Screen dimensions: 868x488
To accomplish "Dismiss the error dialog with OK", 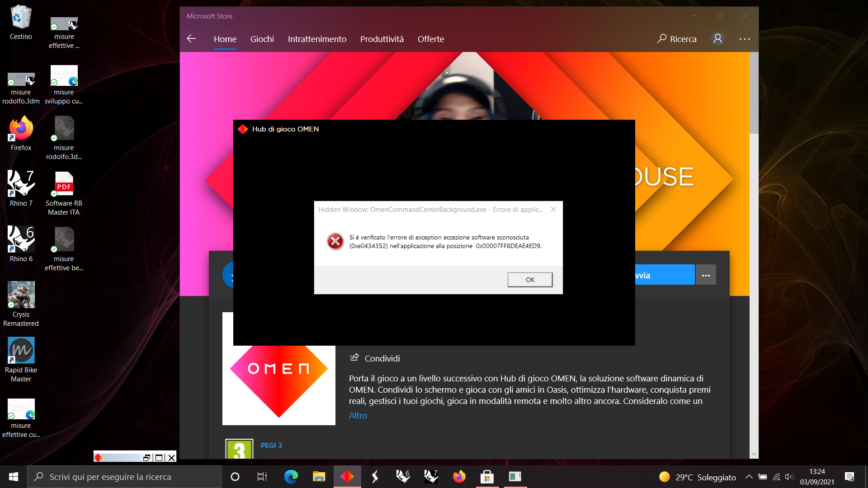I will click(529, 279).
